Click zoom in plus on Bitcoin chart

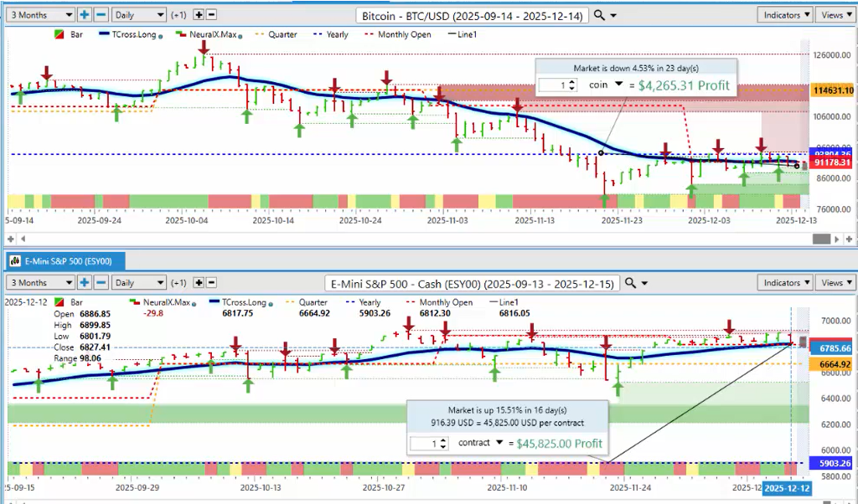click(x=85, y=15)
